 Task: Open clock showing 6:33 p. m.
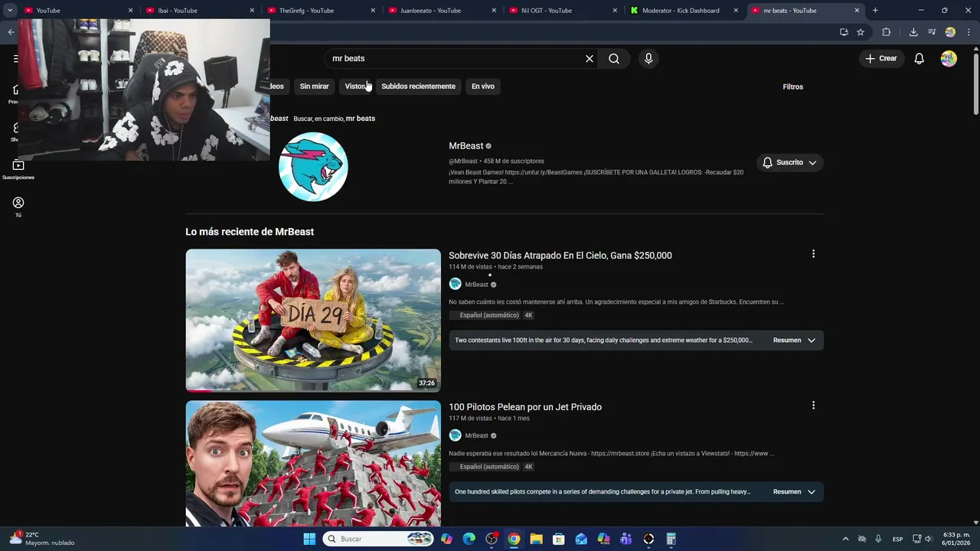(956, 539)
